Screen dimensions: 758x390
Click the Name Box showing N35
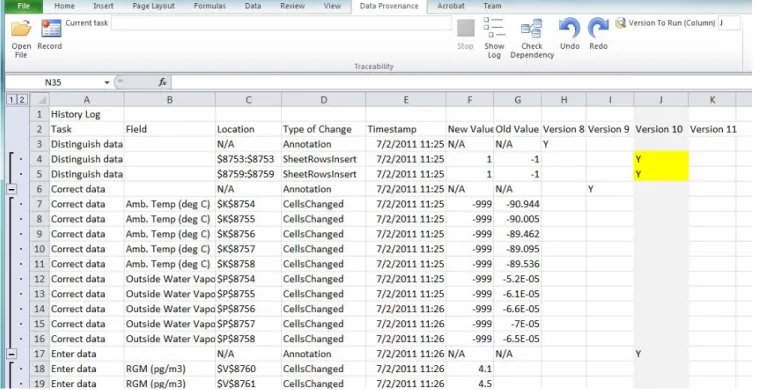click(x=53, y=83)
